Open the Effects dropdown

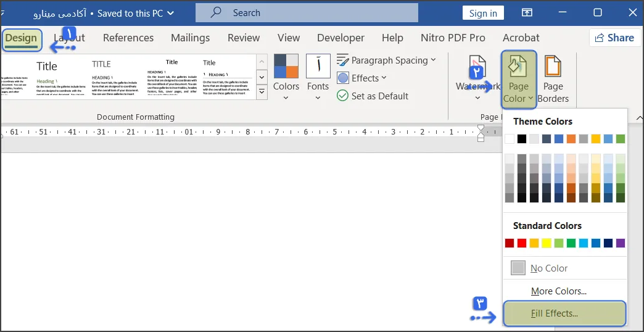[362, 78]
